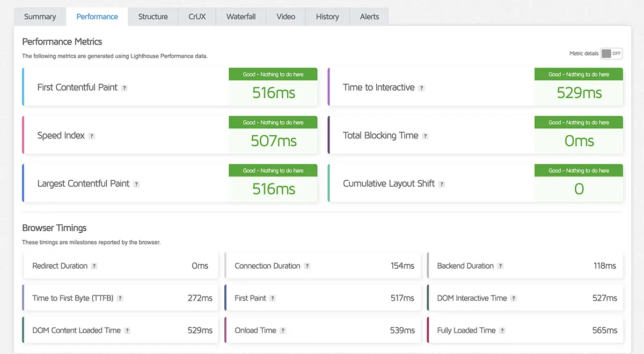644x354 pixels.
Task: Click the question mark beside Time to Interactive
Action: pyautogui.click(x=421, y=88)
